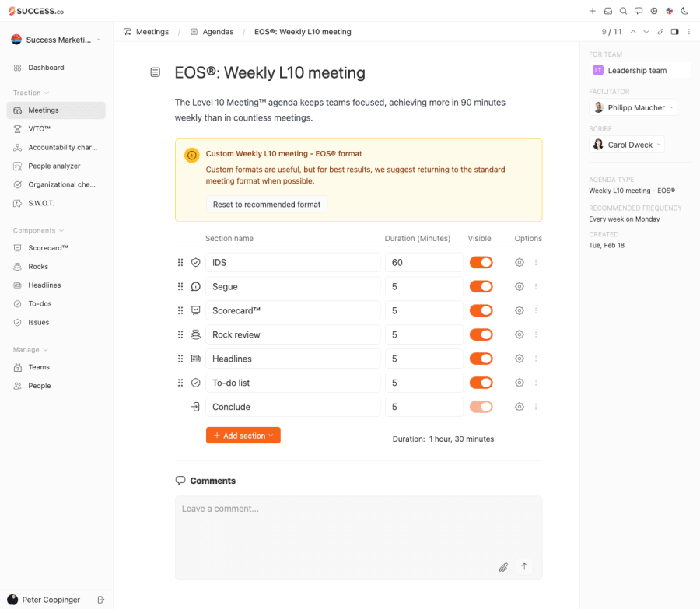Open V/TO in the sidebar
The width and height of the screenshot is (700, 609).
(x=56, y=128)
